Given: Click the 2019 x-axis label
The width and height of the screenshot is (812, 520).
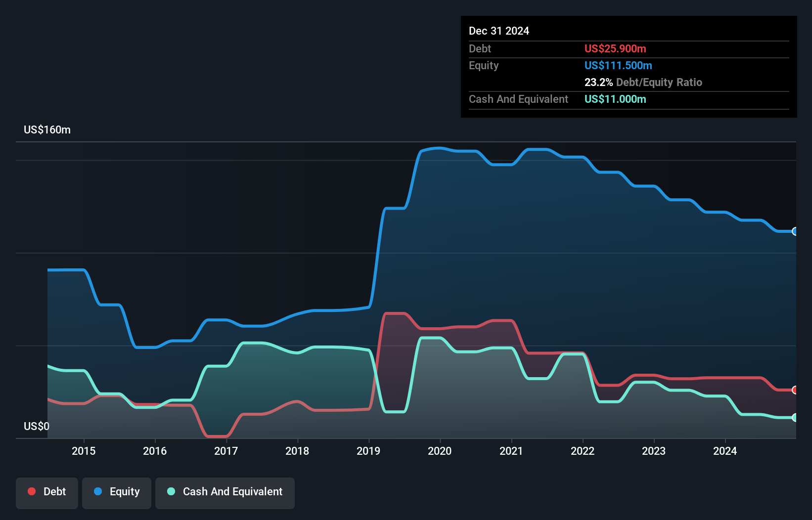Looking at the screenshot, I should (x=368, y=451).
